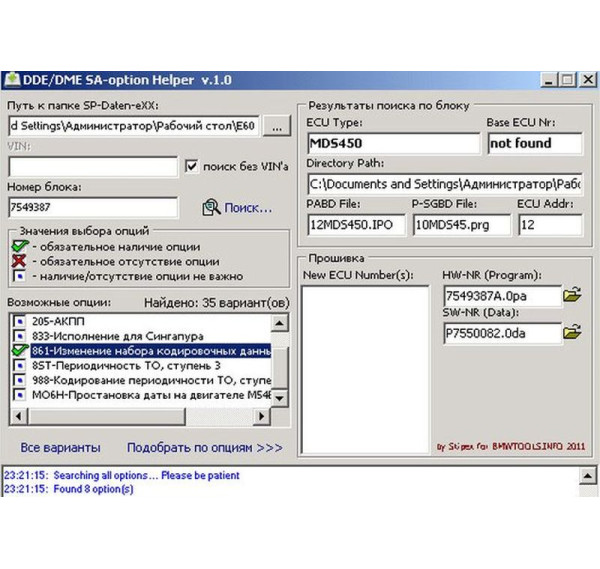Toggle option state for 833-Исполнение для Сингапура

point(17,336)
